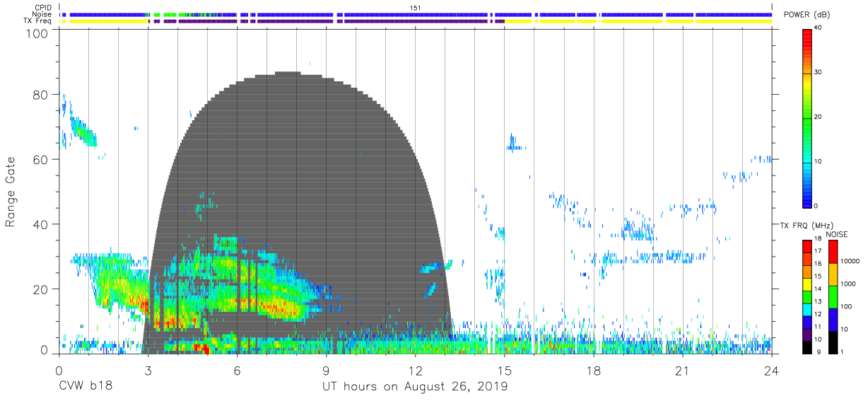The image size is (868, 401).
Task: Select the yellow segment of TX FRQ colorbar
Action: (807, 284)
